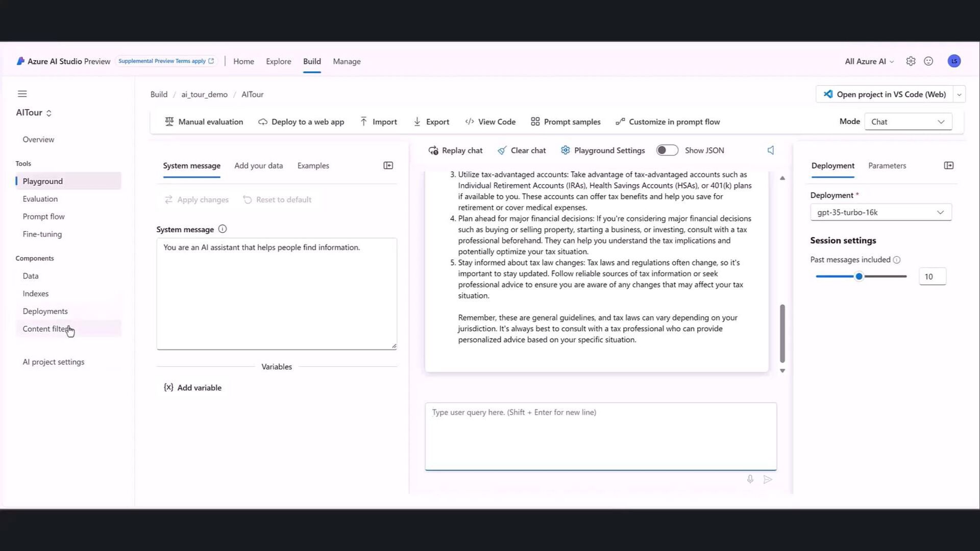
Task: Open external link icon beside Preview Terms
Action: click(x=211, y=61)
